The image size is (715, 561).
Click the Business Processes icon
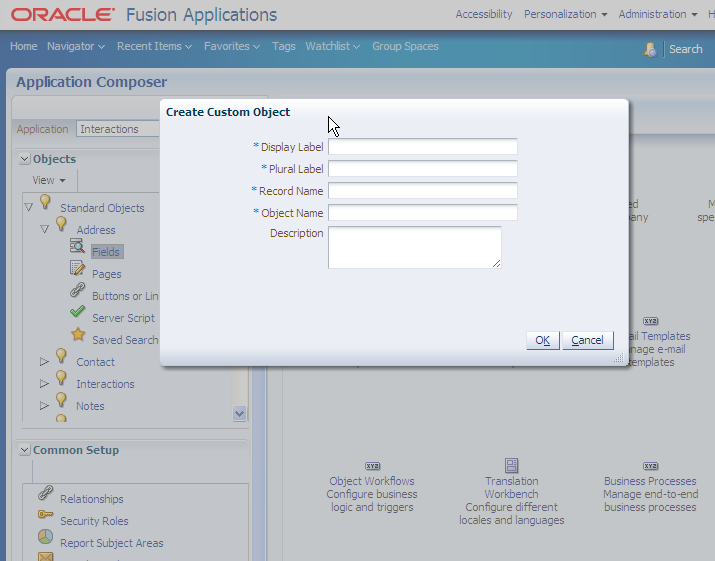point(651,466)
